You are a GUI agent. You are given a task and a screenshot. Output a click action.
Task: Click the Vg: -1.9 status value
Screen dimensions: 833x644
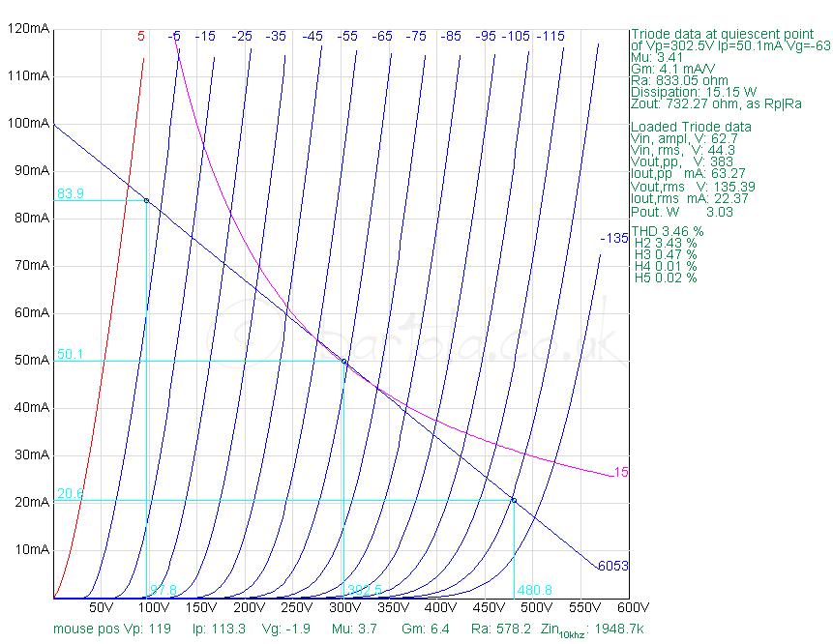point(286,629)
